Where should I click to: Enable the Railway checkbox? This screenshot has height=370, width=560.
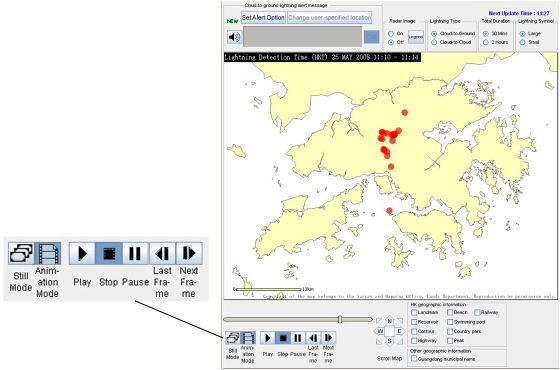(477, 312)
